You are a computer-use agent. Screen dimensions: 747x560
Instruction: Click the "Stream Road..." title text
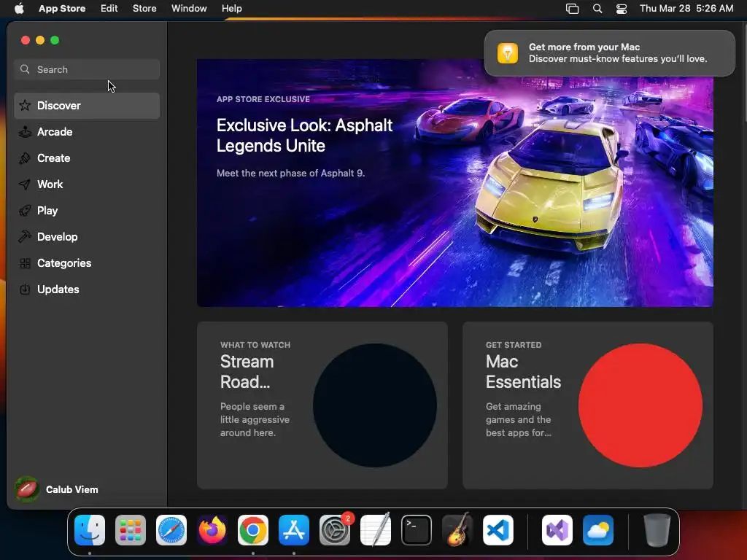(x=247, y=372)
